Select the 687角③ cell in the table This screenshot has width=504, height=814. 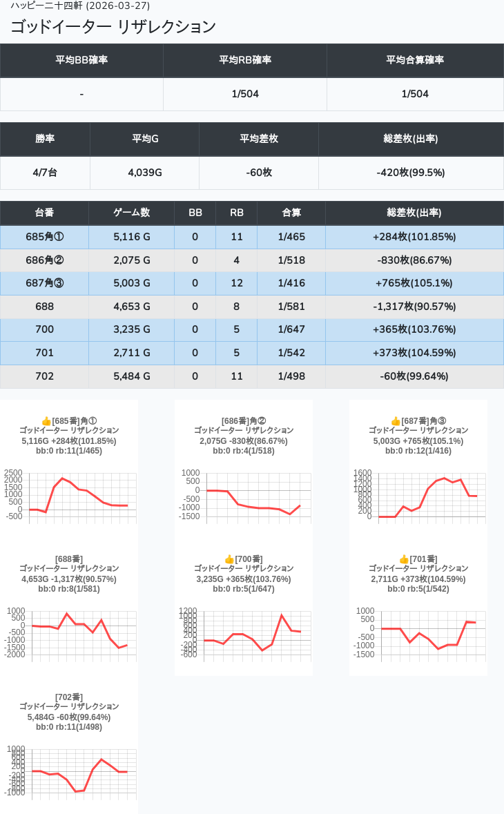coord(44,283)
